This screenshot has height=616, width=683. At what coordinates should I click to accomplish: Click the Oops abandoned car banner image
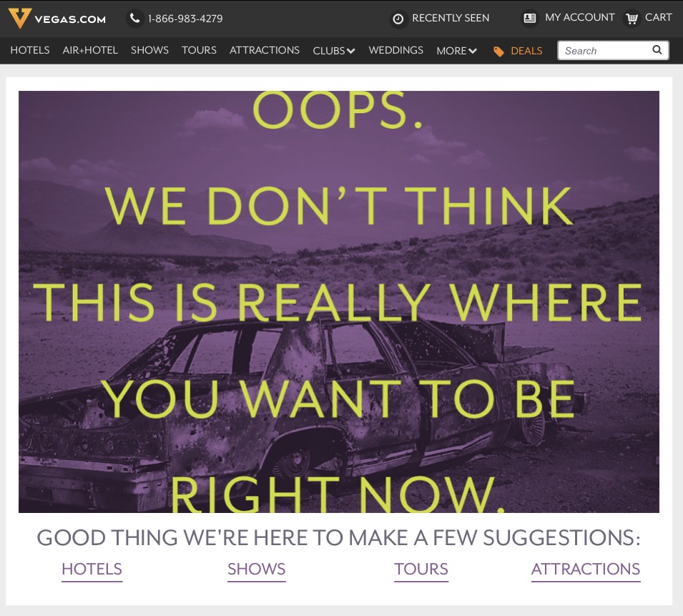tap(339, 301)
